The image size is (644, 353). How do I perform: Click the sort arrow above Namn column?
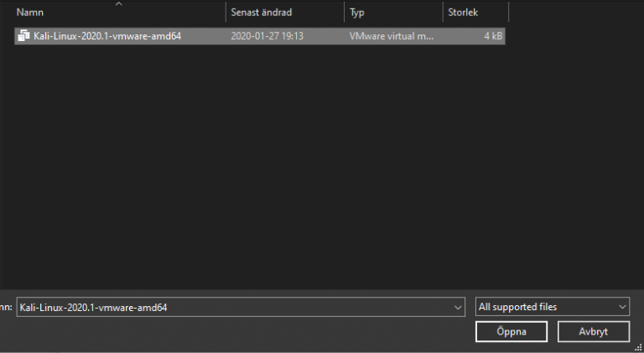tap(118, 4)
